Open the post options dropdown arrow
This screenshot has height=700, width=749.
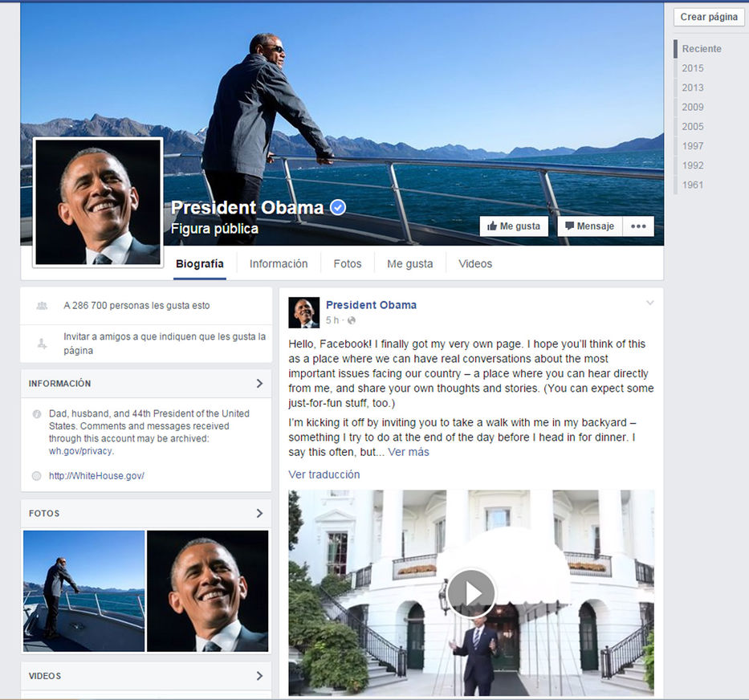coord(650,303)
